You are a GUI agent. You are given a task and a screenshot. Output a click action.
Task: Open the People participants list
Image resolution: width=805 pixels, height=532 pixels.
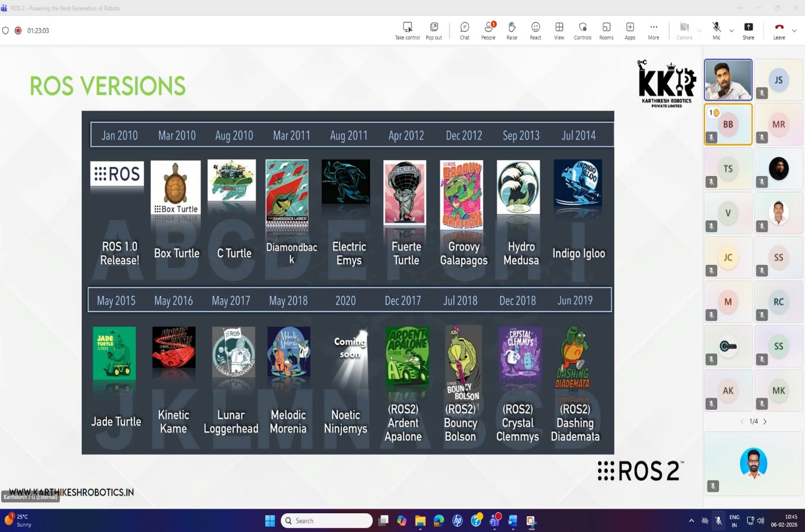pos(488,30)
